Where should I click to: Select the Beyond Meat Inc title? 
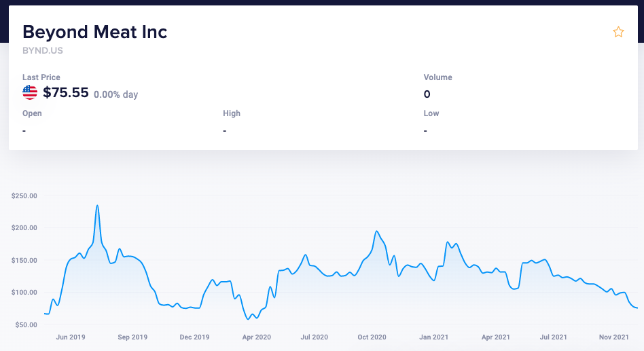pos(95,32)
